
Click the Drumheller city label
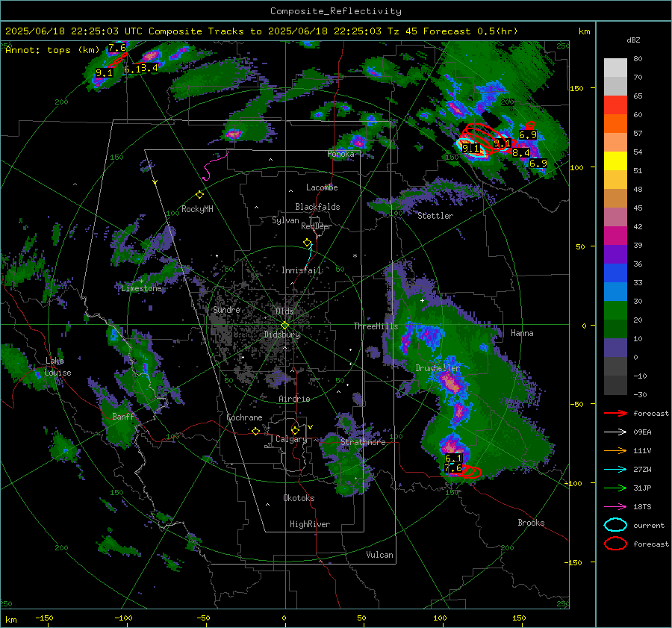(x=438, y=368)
